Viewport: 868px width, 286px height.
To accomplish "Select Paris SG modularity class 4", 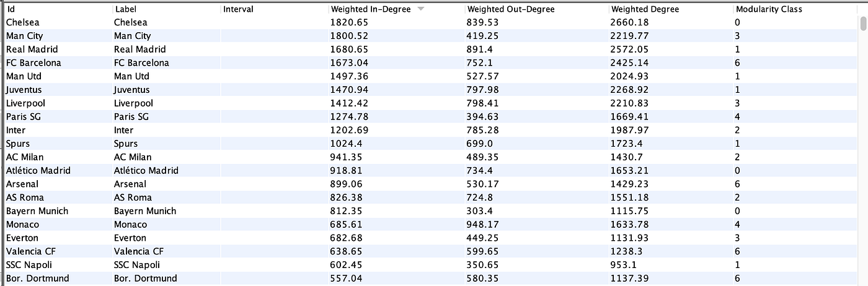I will point(737,117).
